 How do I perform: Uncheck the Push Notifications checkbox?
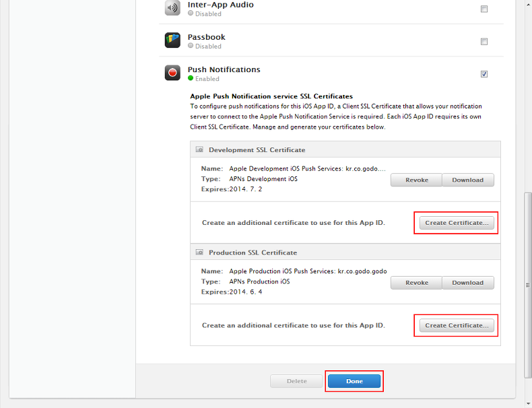(x=484, y=74)
